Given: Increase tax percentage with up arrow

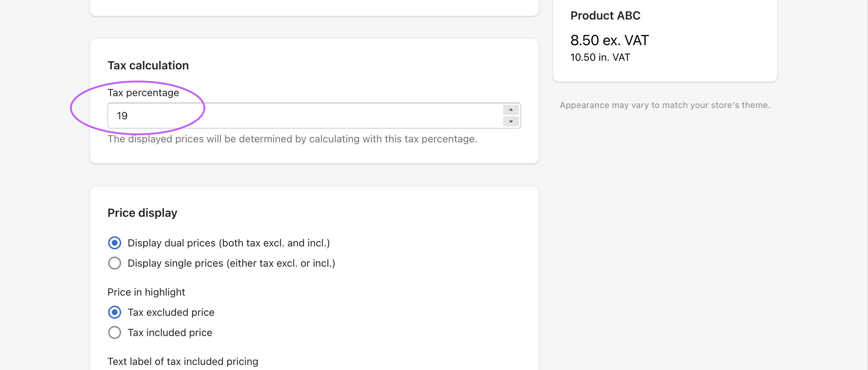Looking at the screenshot, I should [x=511, y=110].
